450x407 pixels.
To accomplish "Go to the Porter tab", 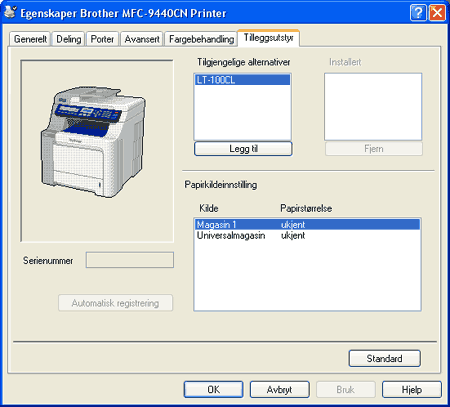I will click(102, 39).
